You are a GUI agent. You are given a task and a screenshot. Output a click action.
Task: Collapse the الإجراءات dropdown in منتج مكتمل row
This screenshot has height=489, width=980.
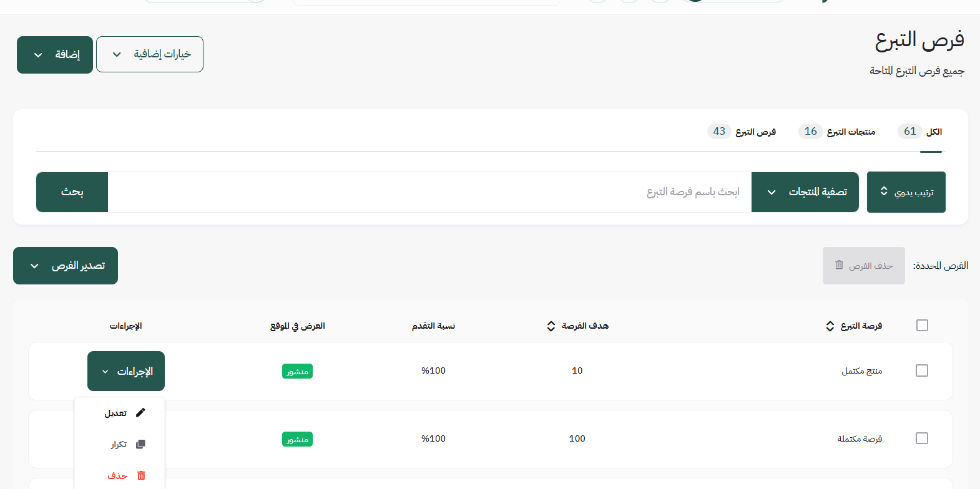click(126, 371)
